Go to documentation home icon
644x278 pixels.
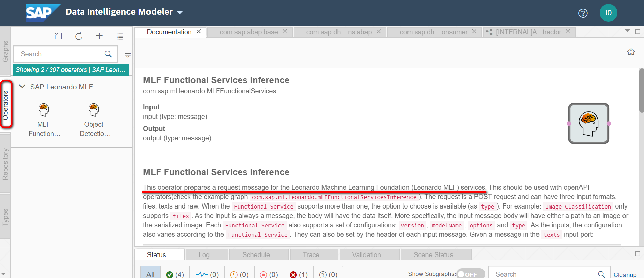point(631,52)
